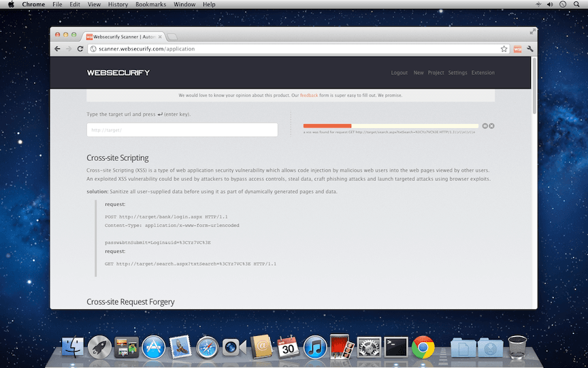Screen dimensions: 588x368
Task: Open the Downloads stack in the Dock
Action: 490,348
